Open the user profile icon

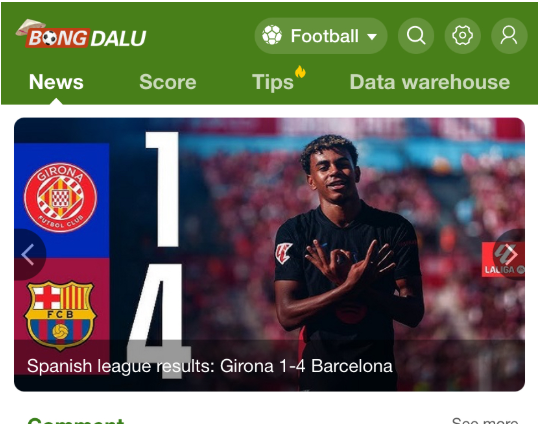pos(509,36)
